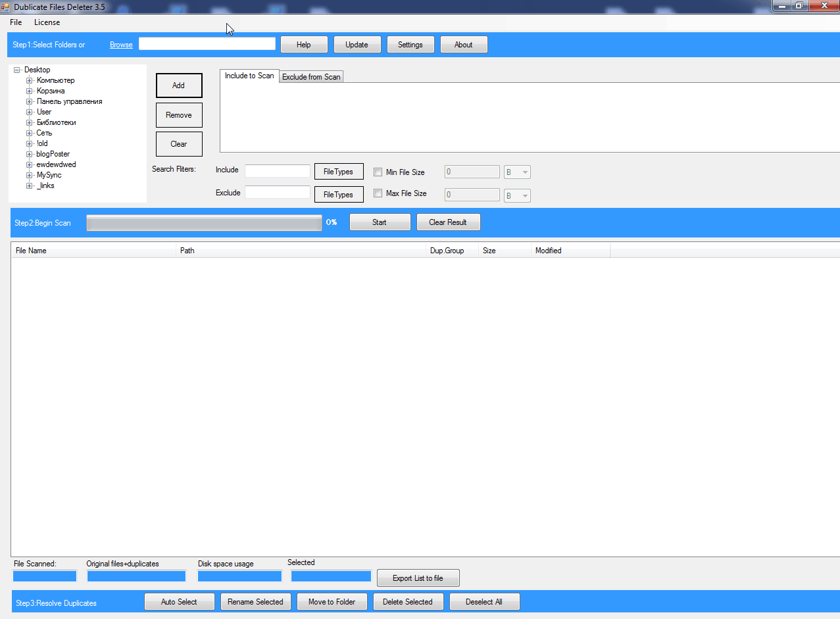Switch to Exclude from Scan tab
This screenshot has width=840, height=619.
coord(311,77)
